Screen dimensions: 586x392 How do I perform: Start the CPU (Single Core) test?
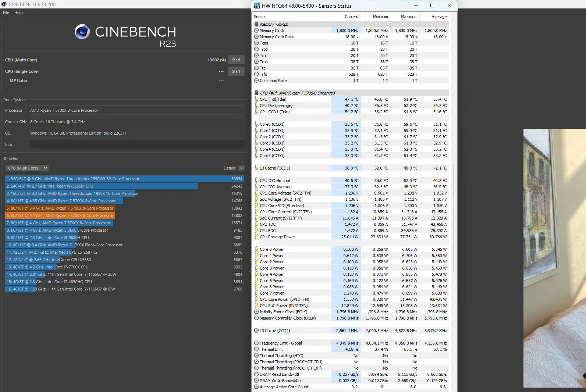tap(236, 71)
